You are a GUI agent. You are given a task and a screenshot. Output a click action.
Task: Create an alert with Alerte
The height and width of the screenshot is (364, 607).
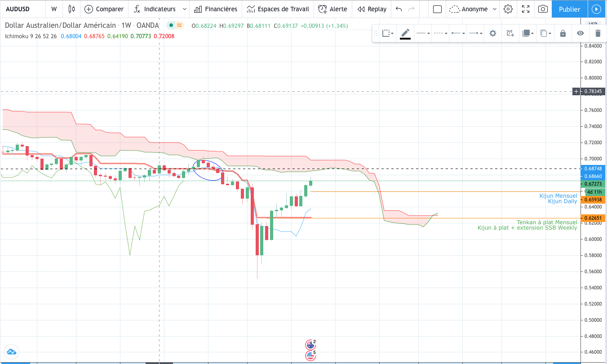[x=332, y=9]
